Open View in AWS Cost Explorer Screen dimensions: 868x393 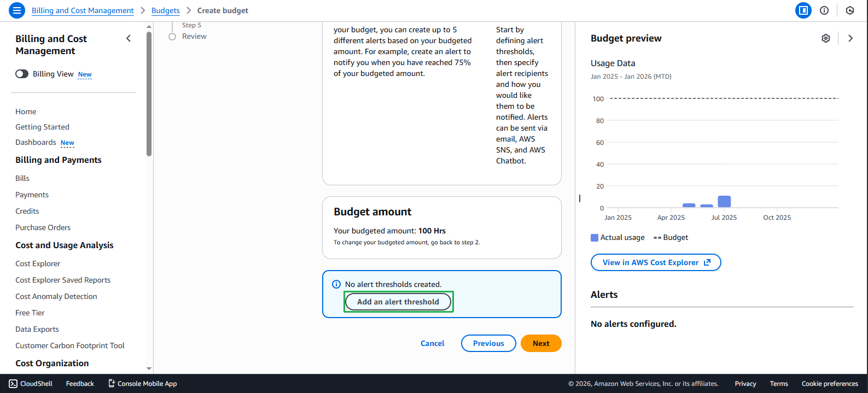[x=656, y=262]
